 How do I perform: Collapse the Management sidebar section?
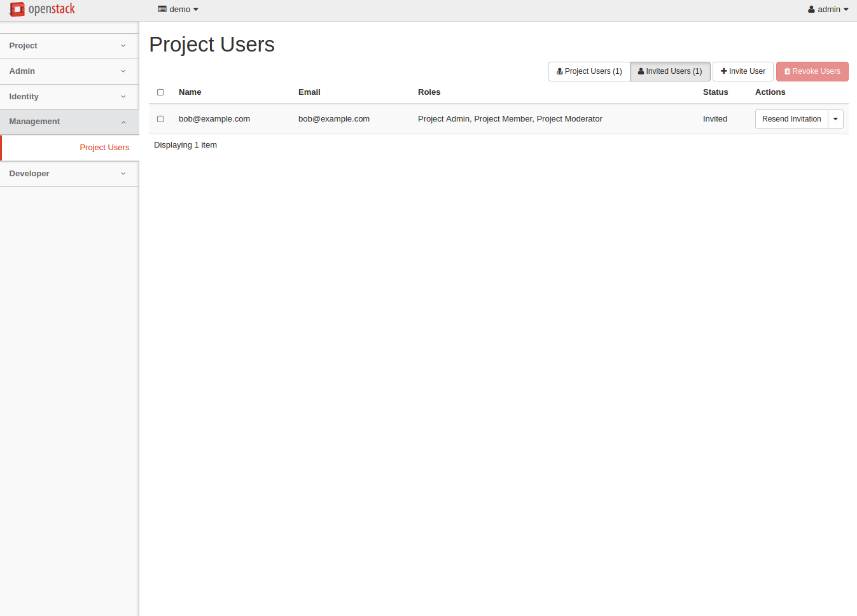pyautogui.click(x=69, y=122)
